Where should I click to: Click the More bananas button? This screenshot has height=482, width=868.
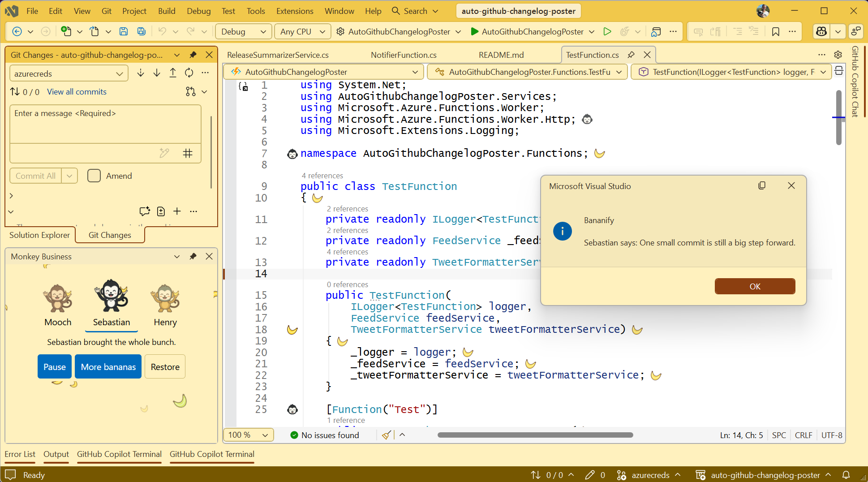(108, 367)
